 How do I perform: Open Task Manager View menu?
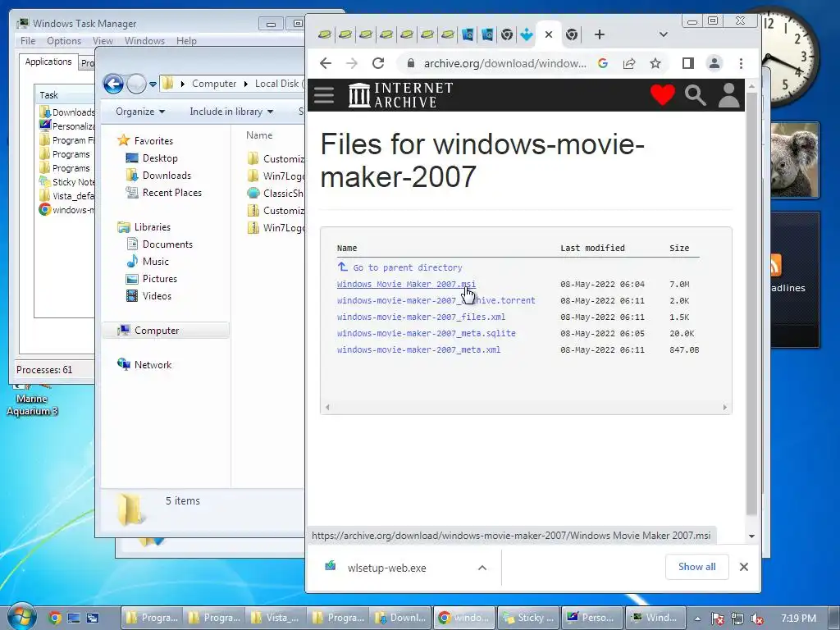click(x=103, y=41)
